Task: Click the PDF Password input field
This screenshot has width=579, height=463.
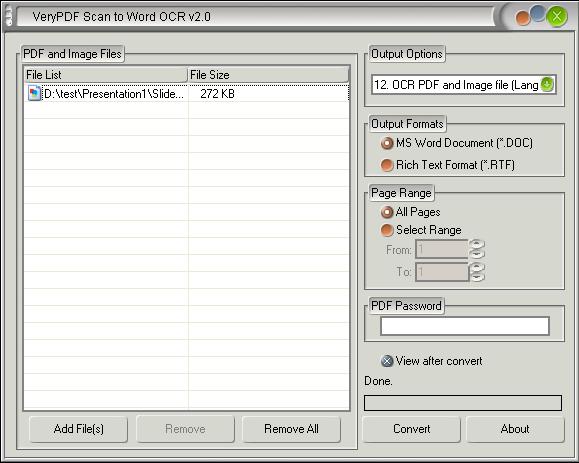Action: coord(465,326)
